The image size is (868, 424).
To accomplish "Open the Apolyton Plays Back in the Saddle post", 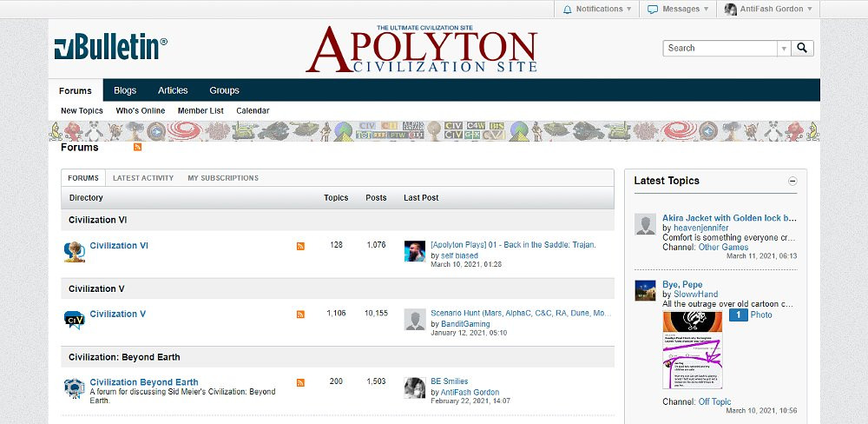I will [x=513, y=245].
